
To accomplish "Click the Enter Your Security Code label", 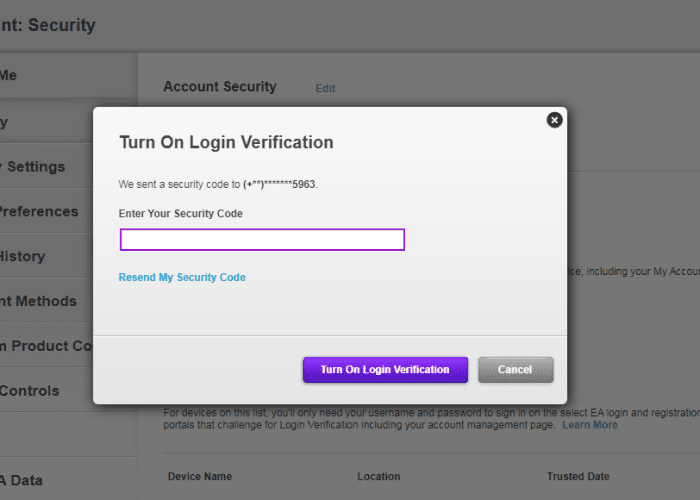I will (x=180, y=213).
